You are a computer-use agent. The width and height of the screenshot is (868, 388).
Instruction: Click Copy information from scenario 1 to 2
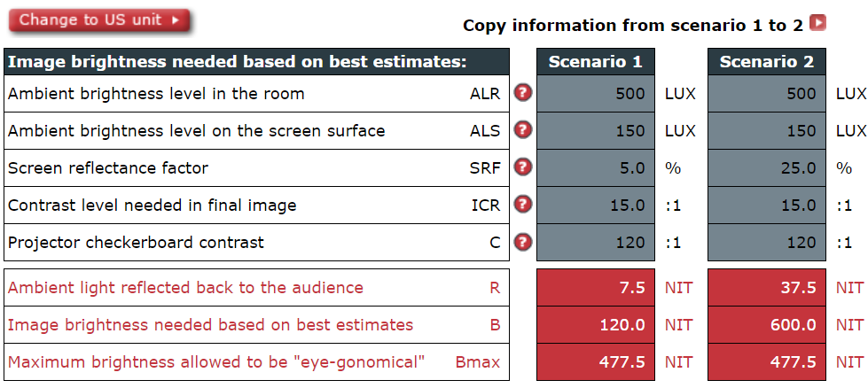[x=633, y=26]
